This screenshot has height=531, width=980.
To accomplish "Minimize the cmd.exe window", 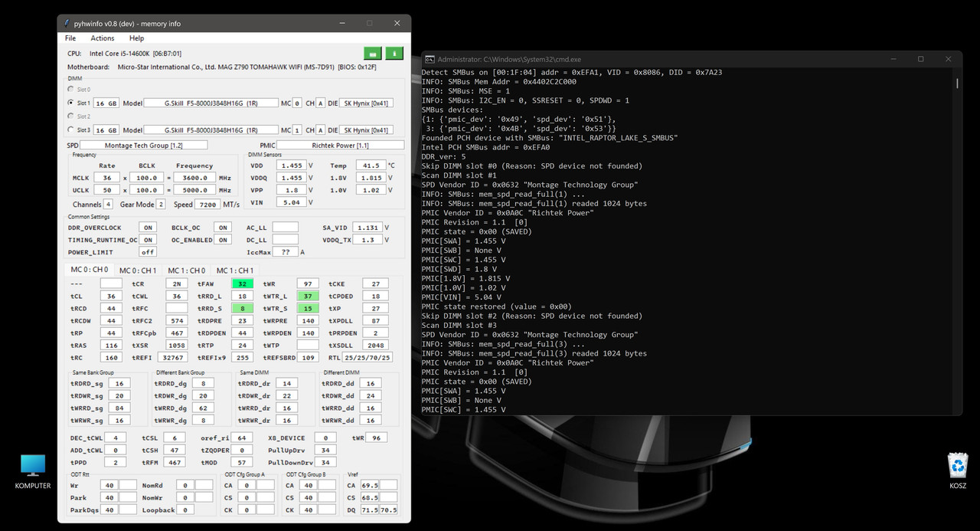I will pyautogui.click(x=892, y=59).
